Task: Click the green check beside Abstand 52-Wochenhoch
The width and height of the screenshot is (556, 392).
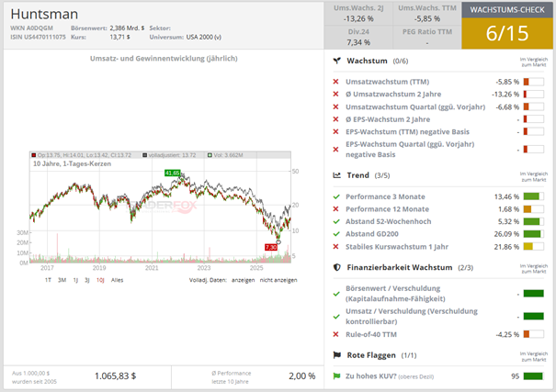Action: coord(336,221)
